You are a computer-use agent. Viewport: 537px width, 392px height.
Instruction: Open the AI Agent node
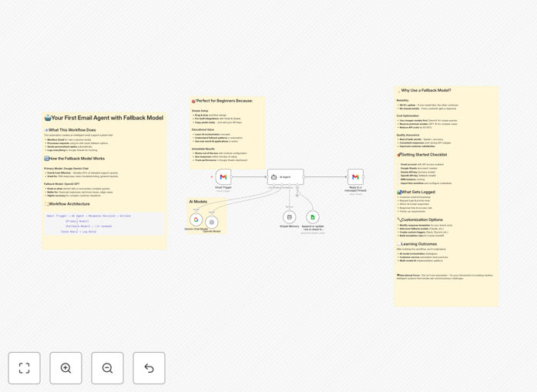coord(286,177)
